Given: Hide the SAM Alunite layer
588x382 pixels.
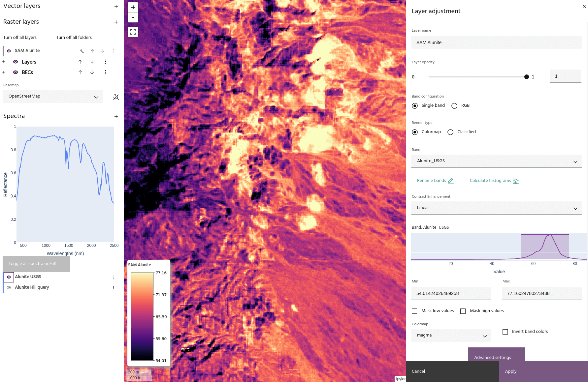Looking at the screenshot, I should (x=9, y=51).
